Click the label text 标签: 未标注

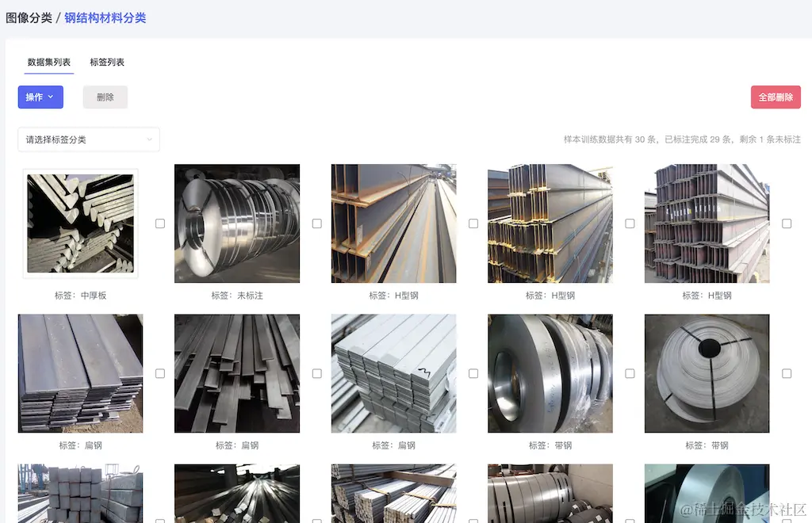pyautogui.click(x=237, y=296)
